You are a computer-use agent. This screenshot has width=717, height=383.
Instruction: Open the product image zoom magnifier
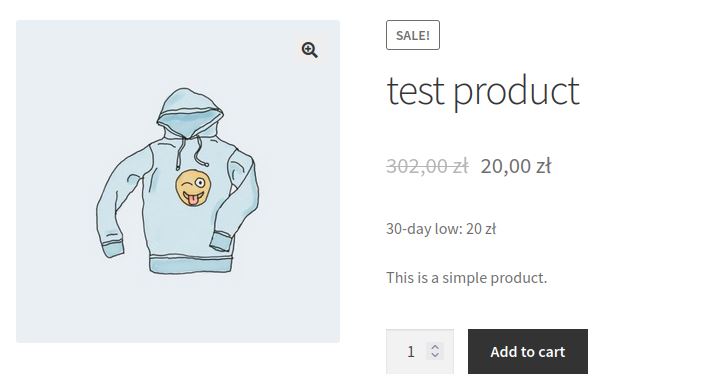point(310,50)
